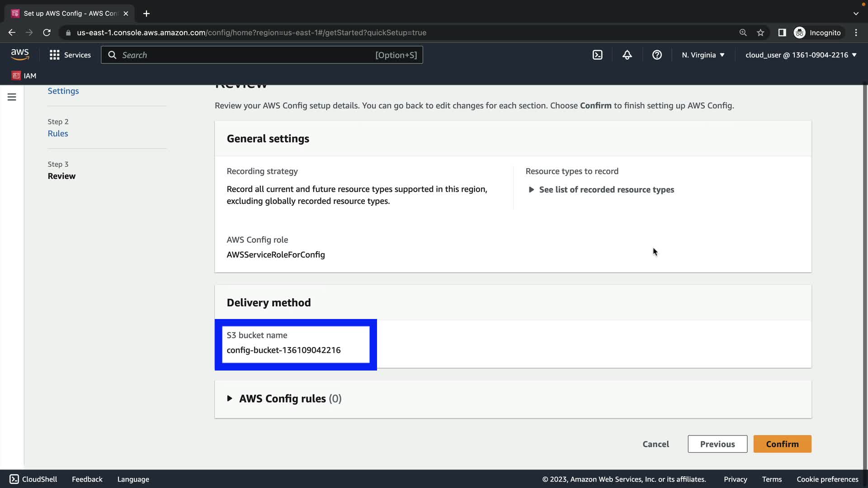
Task: Open the cloud_user account dropdown
Action: point(801,55)
